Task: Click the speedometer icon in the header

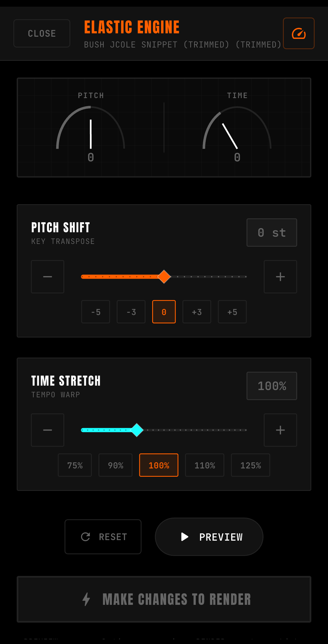Action: [299, 33]
